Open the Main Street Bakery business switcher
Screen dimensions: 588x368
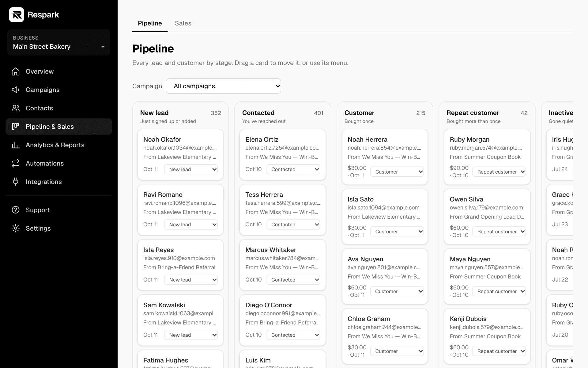pos(59,43)
